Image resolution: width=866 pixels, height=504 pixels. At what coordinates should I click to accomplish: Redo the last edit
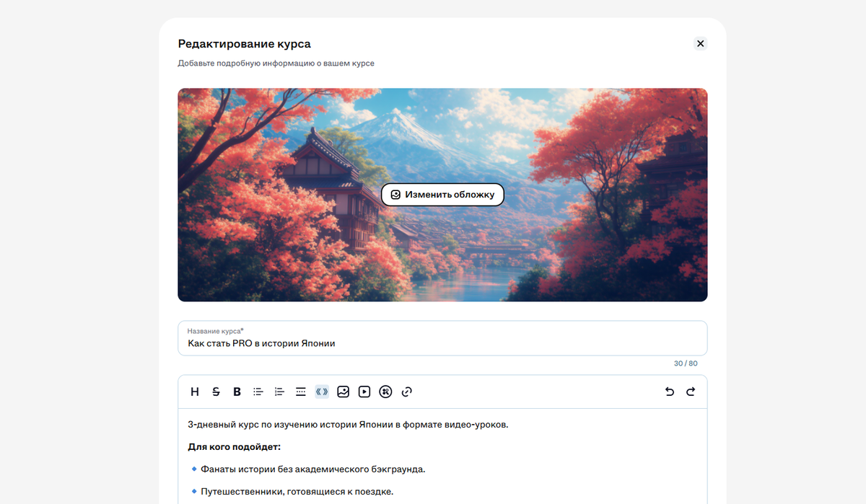click(x=691, y=392)
